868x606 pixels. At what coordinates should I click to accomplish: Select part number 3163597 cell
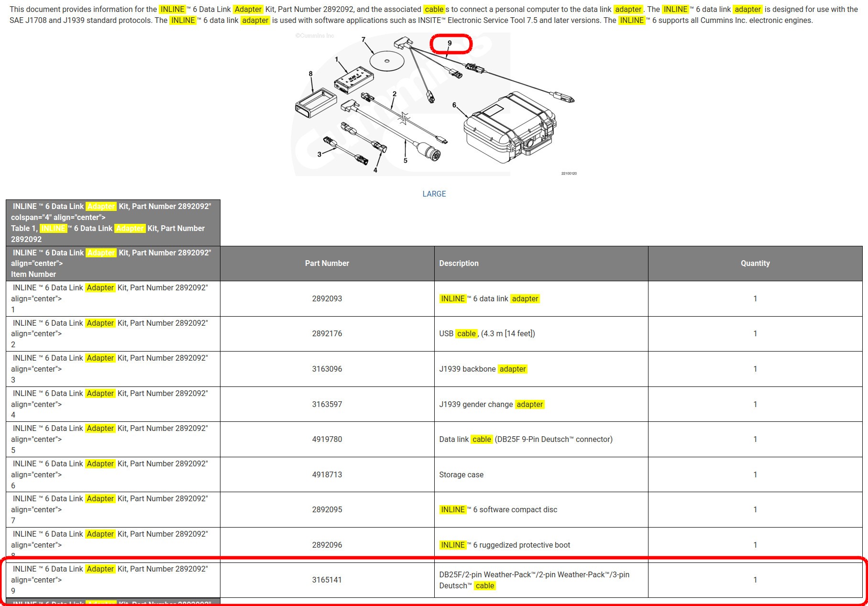coord(327,404)
